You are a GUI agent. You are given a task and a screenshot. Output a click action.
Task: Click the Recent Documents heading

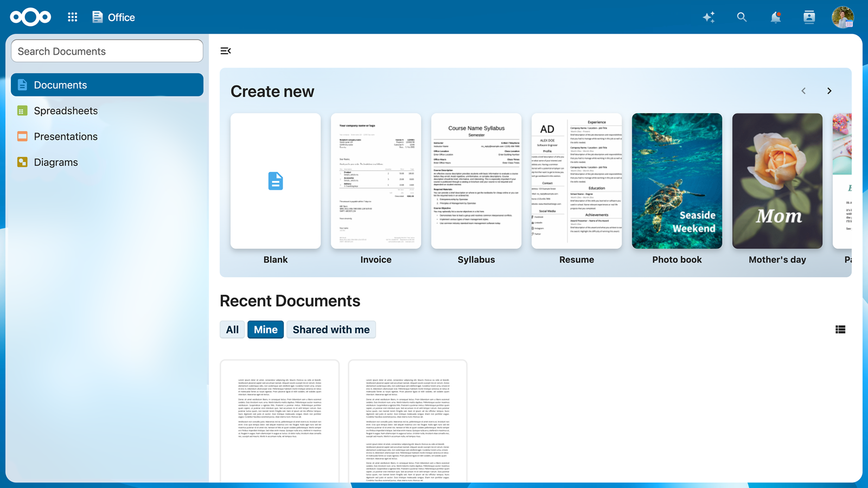click(290, 301)
